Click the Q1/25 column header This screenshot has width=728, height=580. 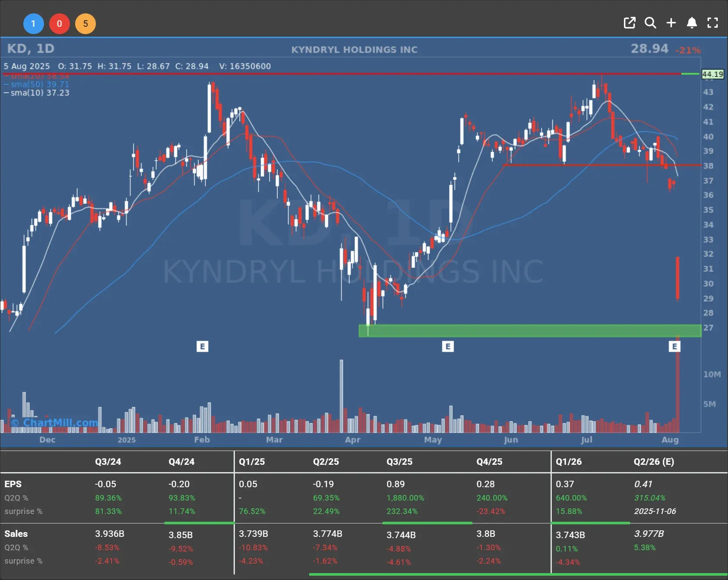pyautogui.click(x=252, y=461)
